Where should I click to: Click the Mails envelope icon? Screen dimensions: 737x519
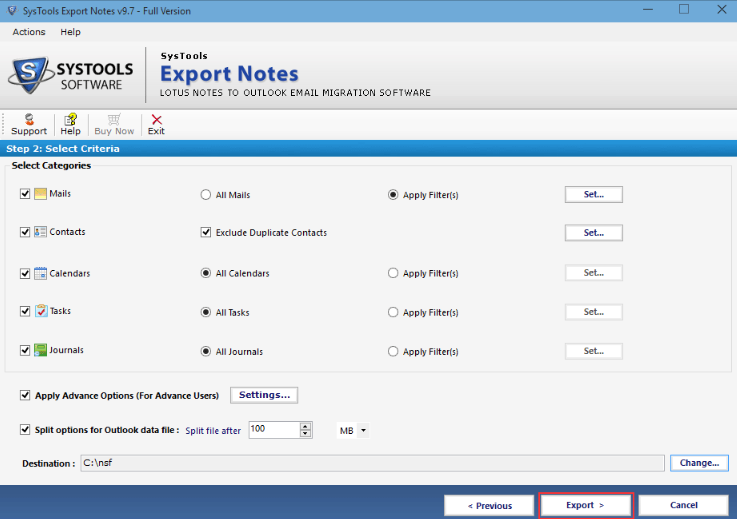coord(40,194)
